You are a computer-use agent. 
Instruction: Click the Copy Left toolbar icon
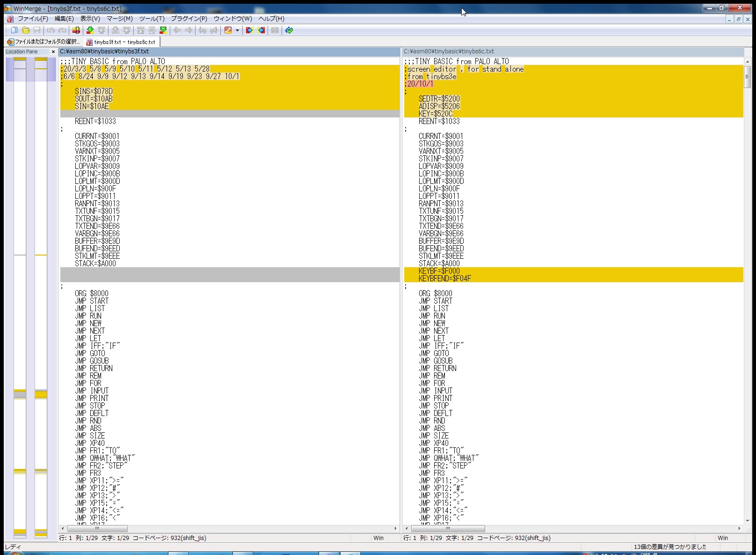click(x=189, y=30)
